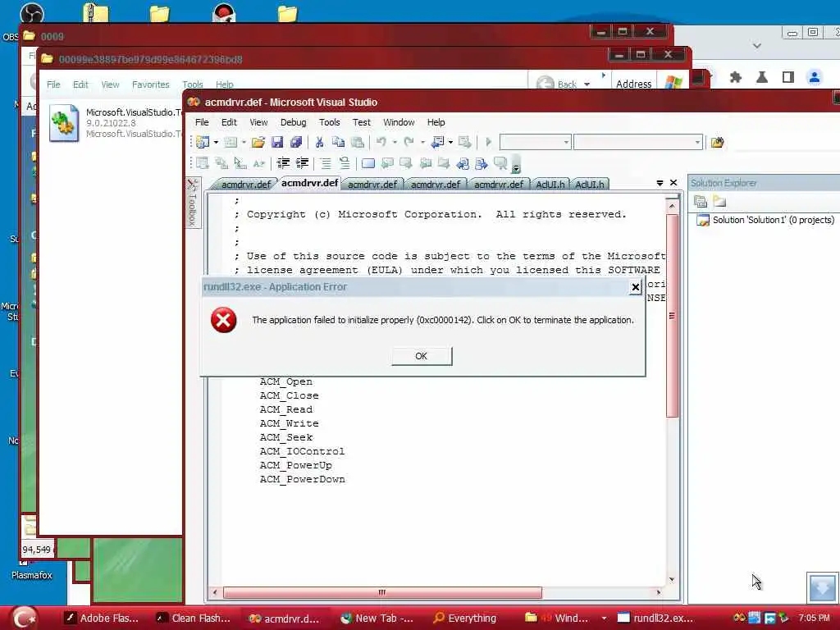Go to next bookmark icon
Viewport: 840px width, 630px height.
pos(406,163)
